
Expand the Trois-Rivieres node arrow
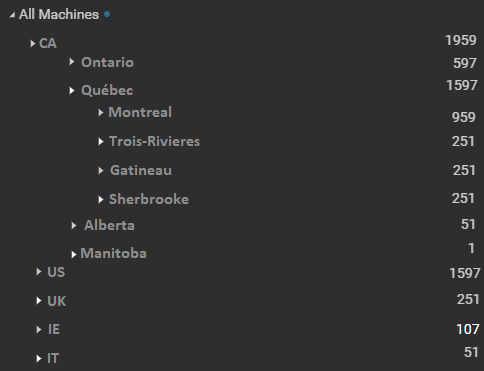(x=101, y=142)
